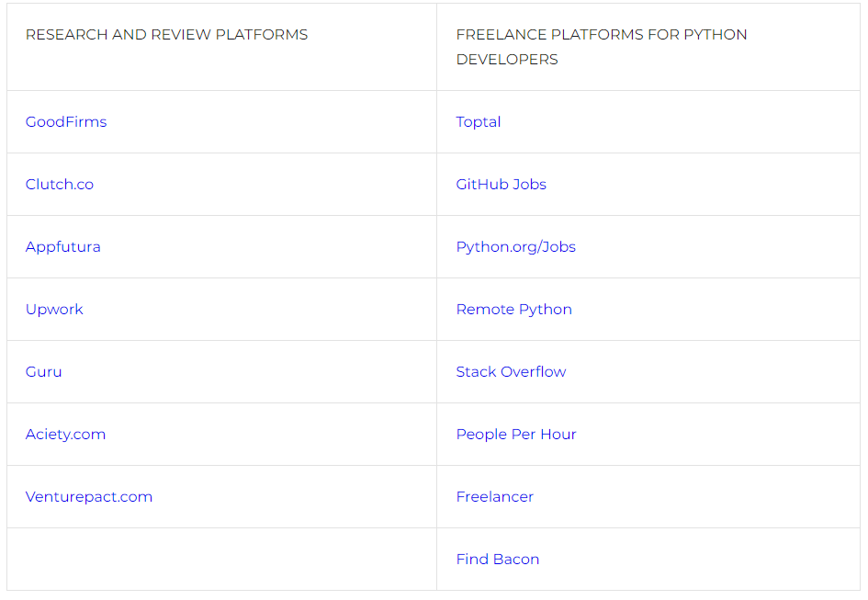This screenshot has width=868, height=600.
Task: Open the Toptal link
Action: click(479, 122)
